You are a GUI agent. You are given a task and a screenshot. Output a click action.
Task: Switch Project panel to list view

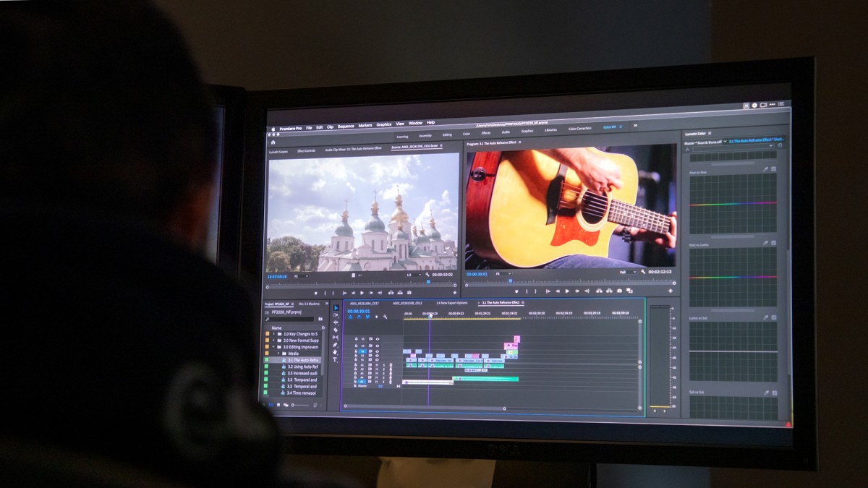coord(271,405)
